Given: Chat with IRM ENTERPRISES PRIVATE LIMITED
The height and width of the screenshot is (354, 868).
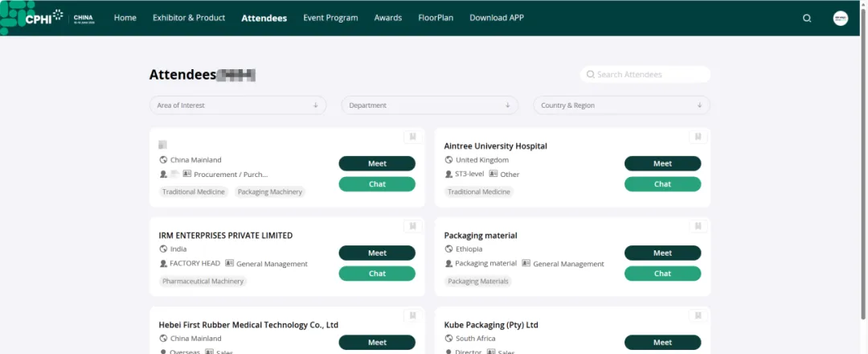Looking at the screenshot, I should click(377, 274).
